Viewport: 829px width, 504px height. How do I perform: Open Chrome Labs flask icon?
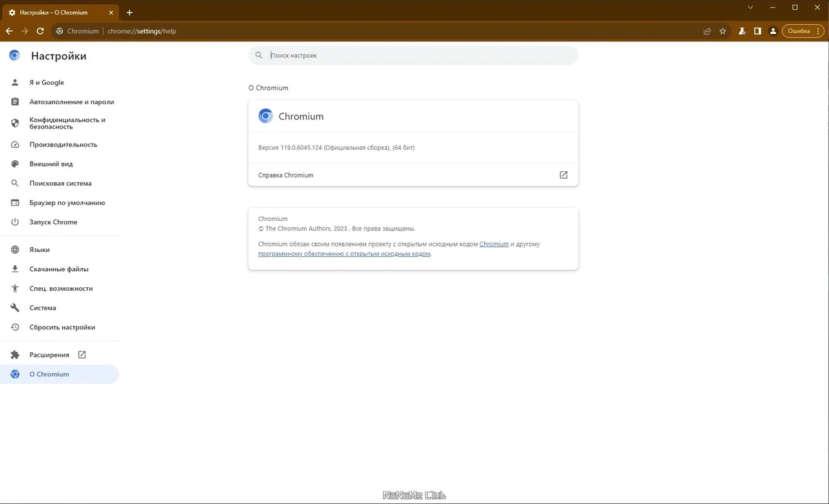[x=742, y=31]
